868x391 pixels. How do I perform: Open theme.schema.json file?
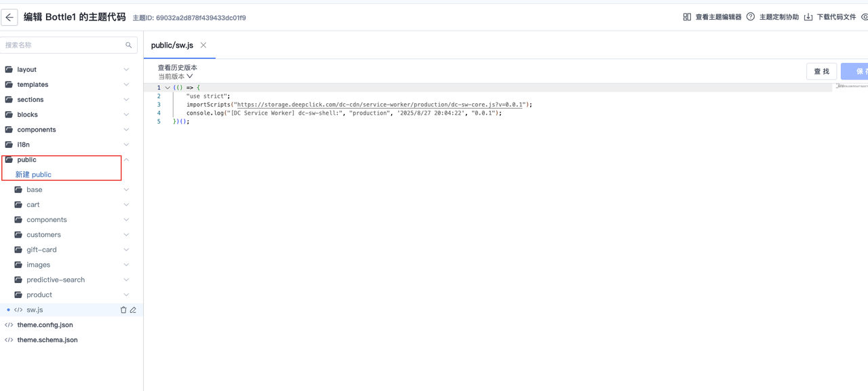click(x=47, y=340)
